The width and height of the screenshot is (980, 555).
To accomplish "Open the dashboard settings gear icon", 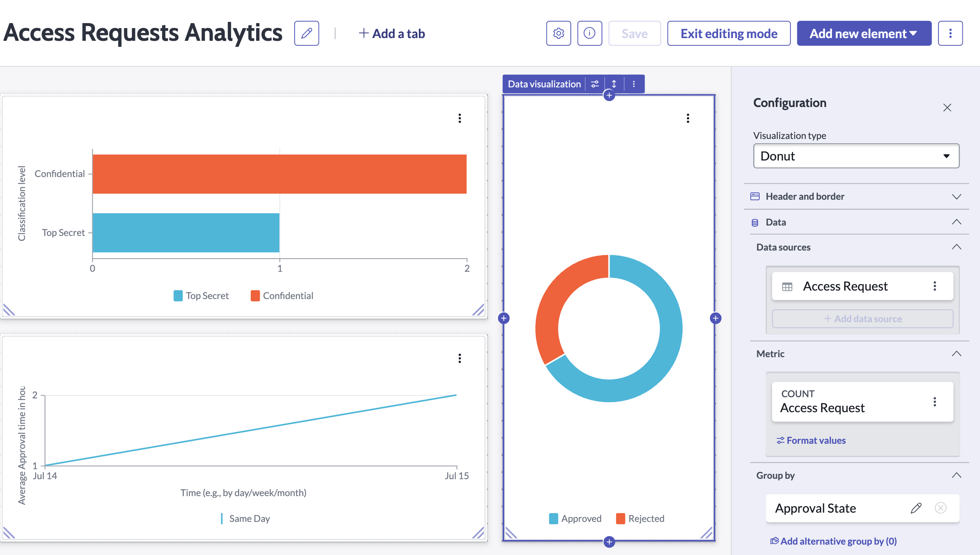I will pos(558,33).
